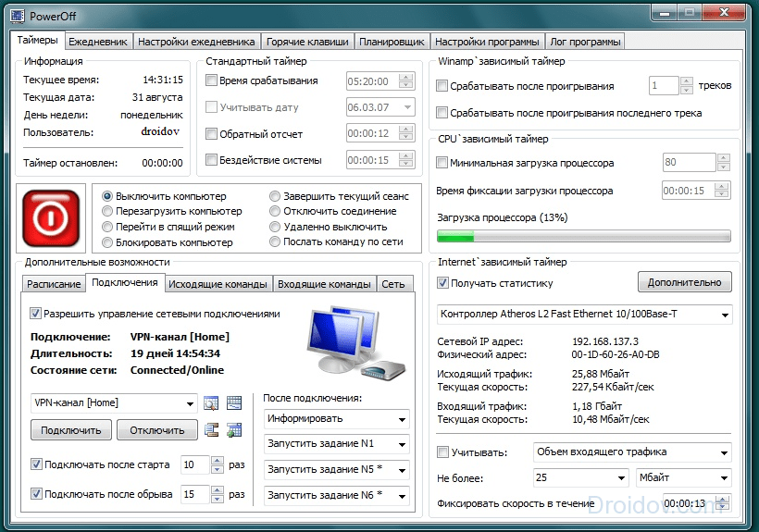Viewport: 759px width, 532px height.
Task: Click the stacked servers icon beside Отключить
Action: (x=212, y=429)
